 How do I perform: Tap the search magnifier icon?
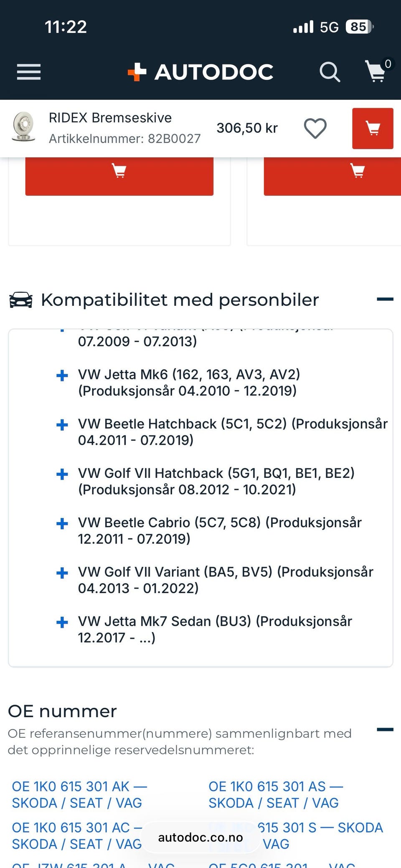point(330,72)
